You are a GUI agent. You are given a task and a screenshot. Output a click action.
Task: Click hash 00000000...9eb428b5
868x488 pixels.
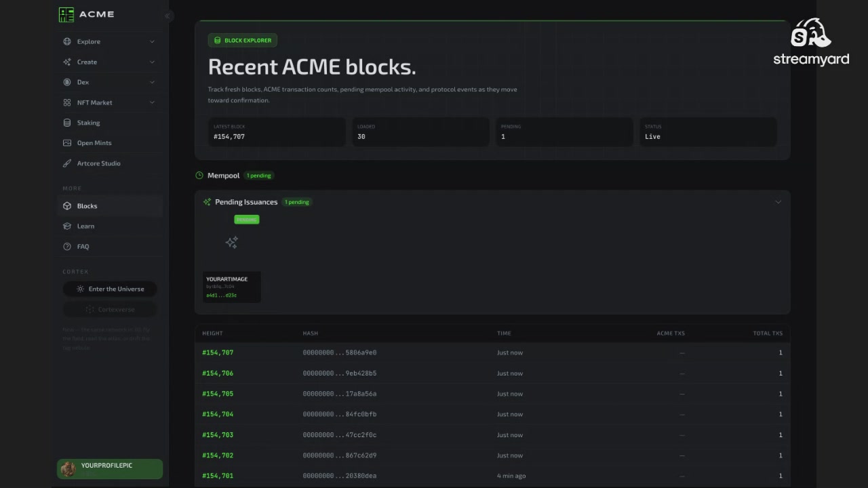[340, 373]
